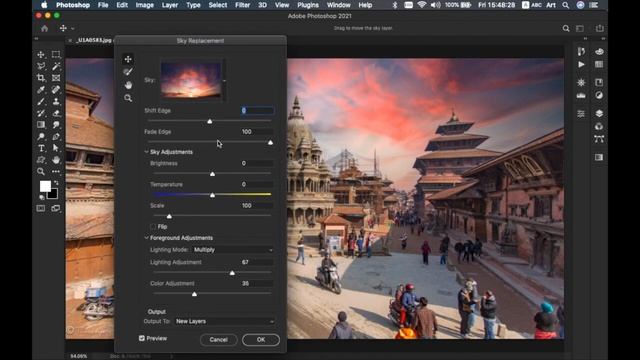
Task: Select the Magic Wand tool
Action: [56, 66]
